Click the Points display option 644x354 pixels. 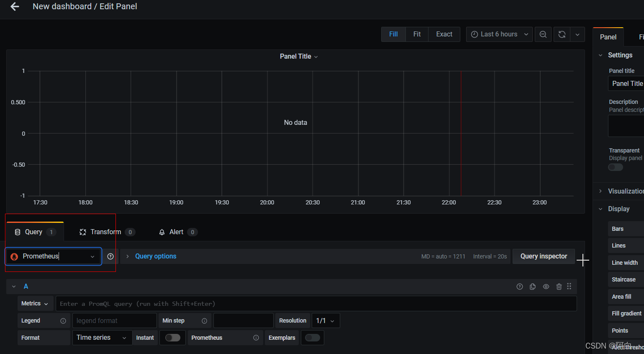coord(626,331)
